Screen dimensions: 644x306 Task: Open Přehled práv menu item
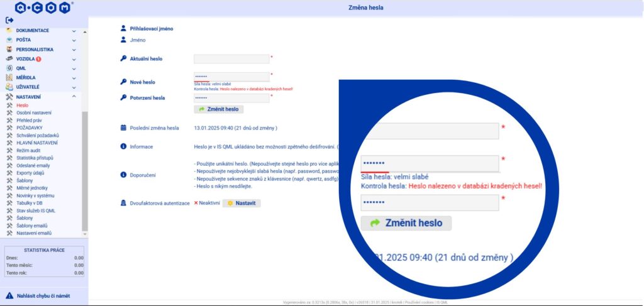point(30,120)
